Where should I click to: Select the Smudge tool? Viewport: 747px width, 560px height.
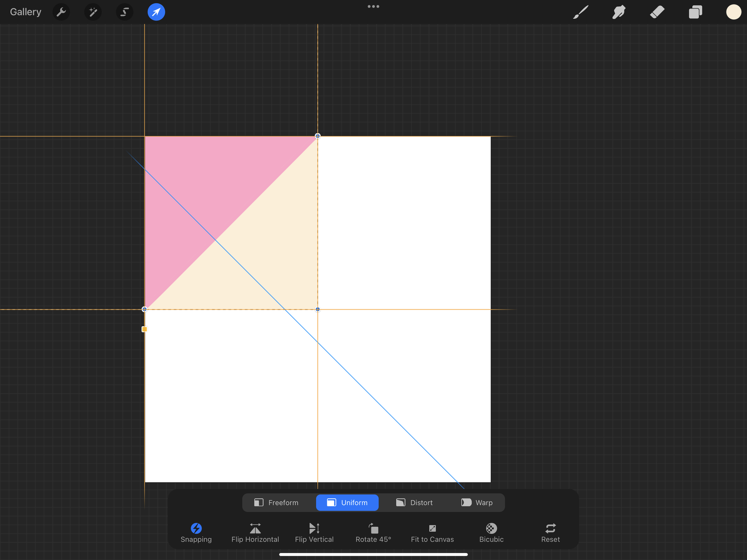[619, 11]
